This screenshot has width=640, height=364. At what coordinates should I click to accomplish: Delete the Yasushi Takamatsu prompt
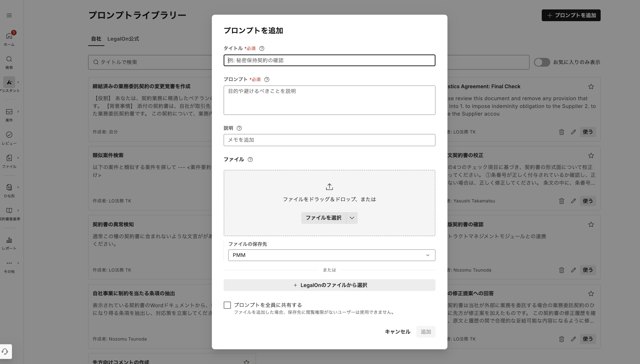click(x=562, y=201)
